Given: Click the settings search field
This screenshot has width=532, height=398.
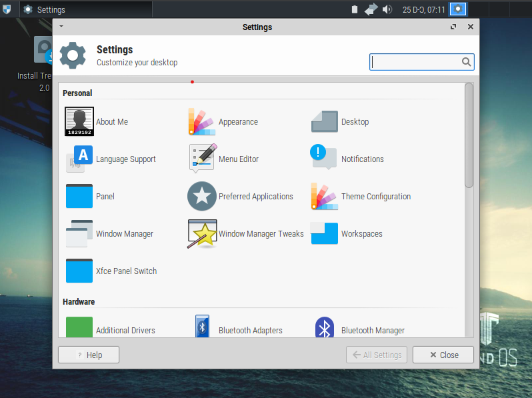Looking at the screenshot, I should coord(415,62).
